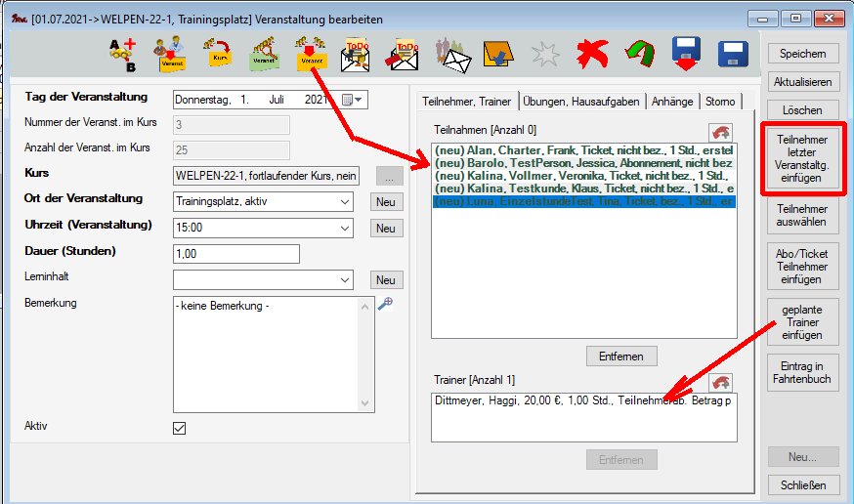Viewport: 854px width, 504px height.
Task: Click red arrow icon above Teilnahmen list
Action: point(719,131)
